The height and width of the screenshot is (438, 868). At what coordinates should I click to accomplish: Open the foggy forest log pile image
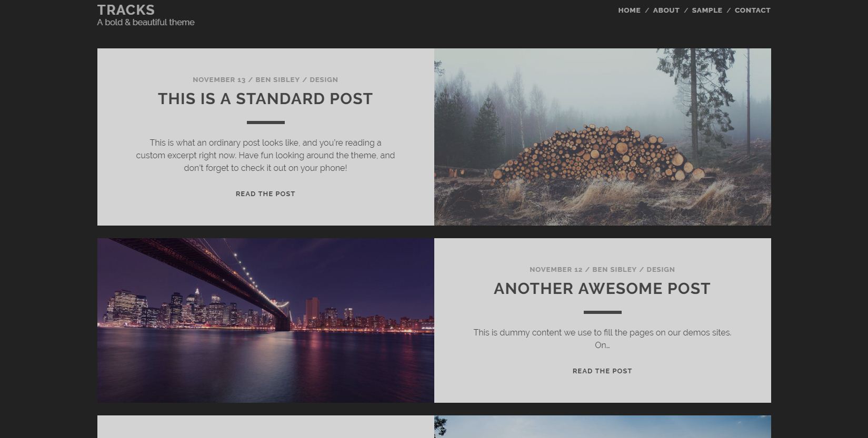[x=602, y=137]
